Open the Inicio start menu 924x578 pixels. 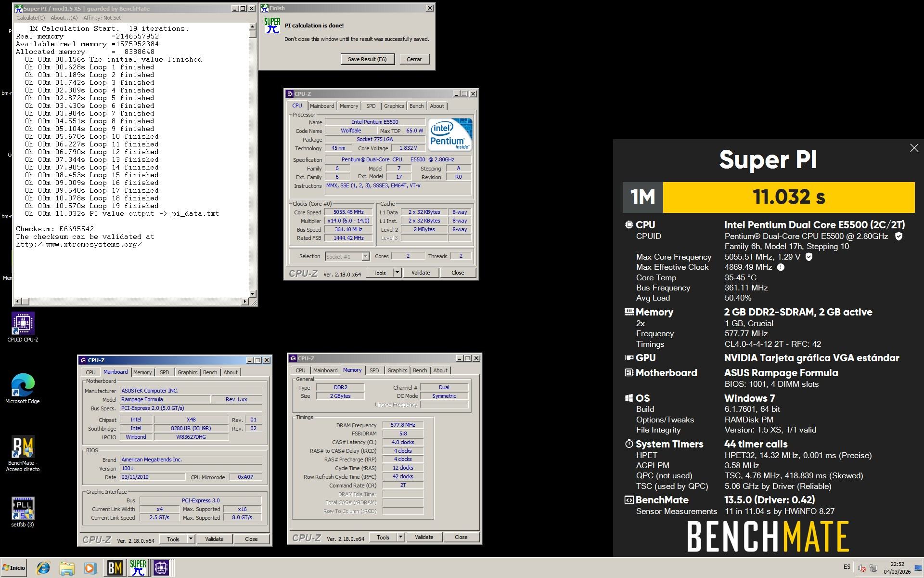click(x=13, y=567)
